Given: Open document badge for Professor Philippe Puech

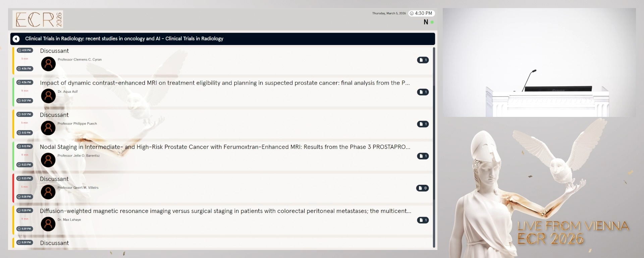Looking at the screenshot, I should pyautogui.click(x=423, y=124).
